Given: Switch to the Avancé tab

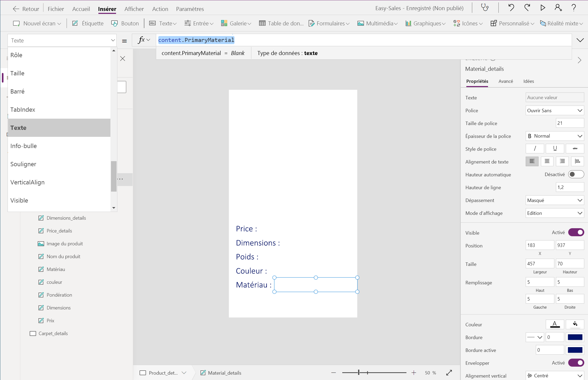Looking at the screenshot, I should coord(506,81).
